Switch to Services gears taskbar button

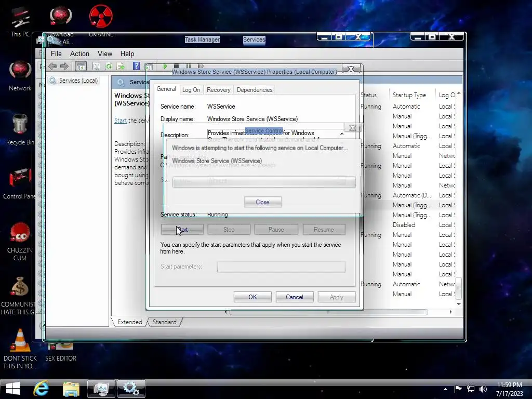tap(131, 389)
